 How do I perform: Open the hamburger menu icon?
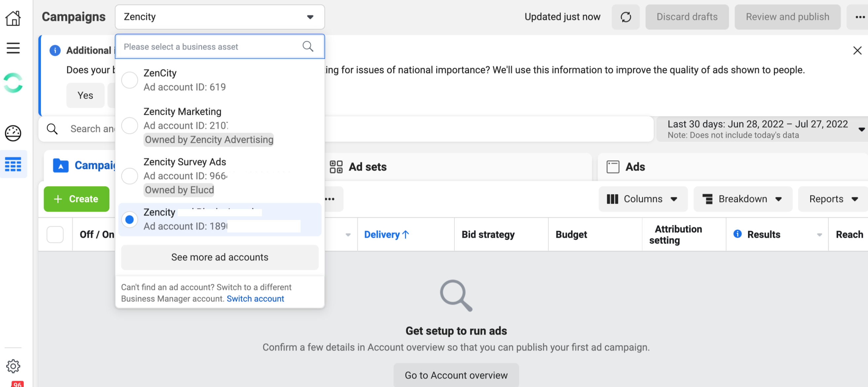[13, 48]
